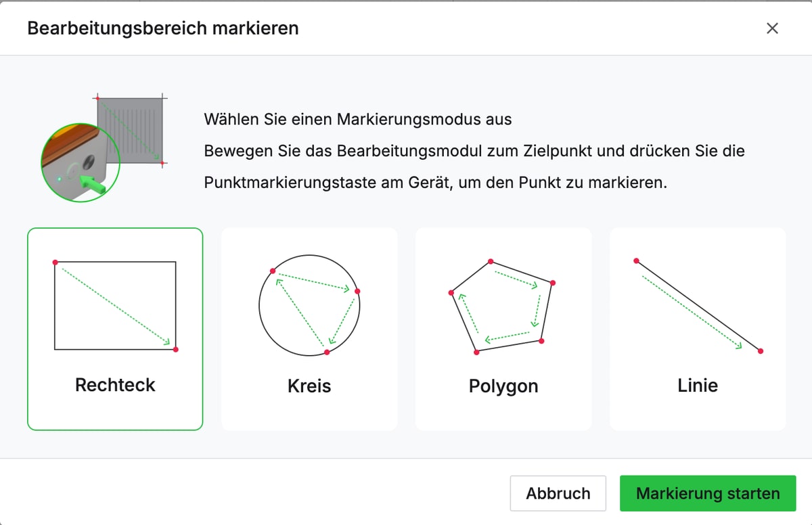
Task: Select the rectangle diagram icon
Action: 115,305
